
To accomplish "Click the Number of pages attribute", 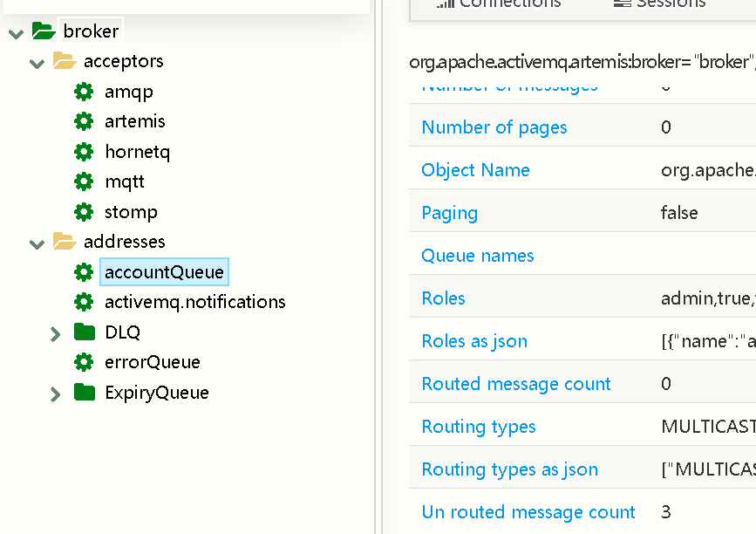I will pyautogui.click(x=494, y=127).
